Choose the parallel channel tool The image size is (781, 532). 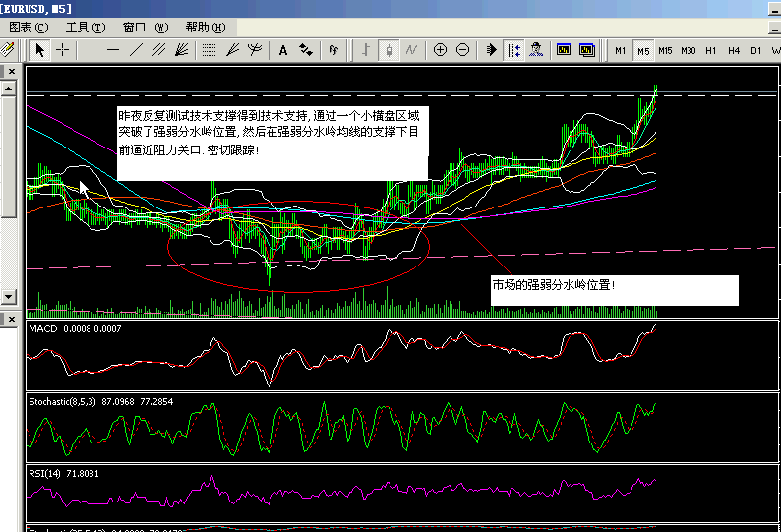click(159, 50)
